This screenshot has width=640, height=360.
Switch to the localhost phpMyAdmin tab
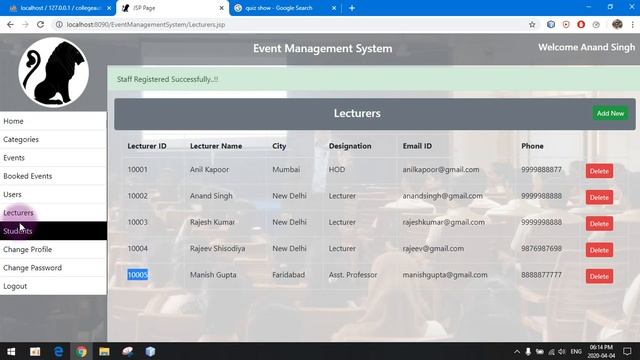click(x=60, y=8)
